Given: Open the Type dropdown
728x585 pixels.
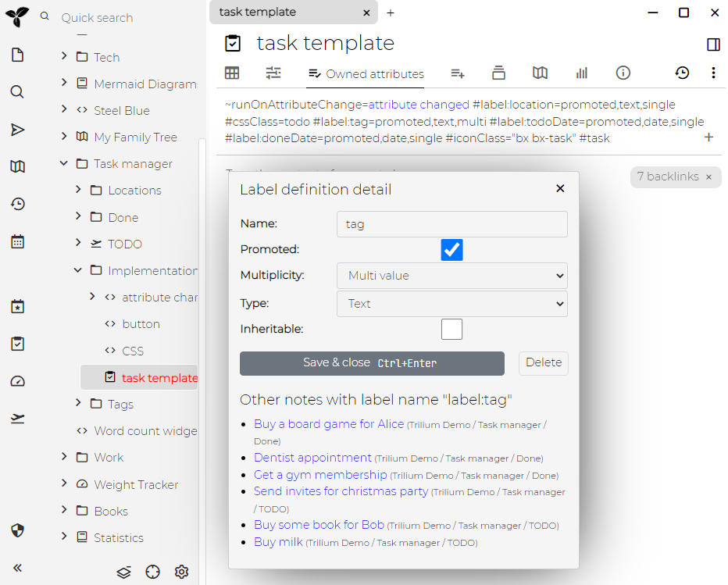Looking at the screenshot, I should (x=451, y=303).
